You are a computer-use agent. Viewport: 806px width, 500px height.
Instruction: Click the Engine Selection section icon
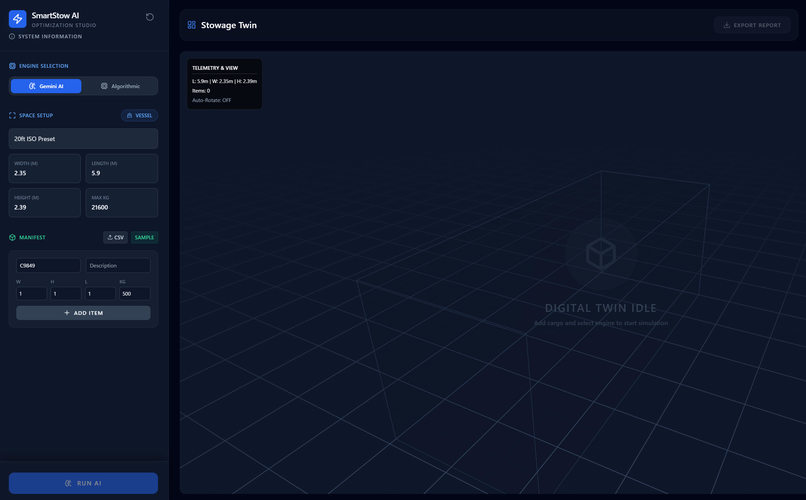(x=12, y=66)
